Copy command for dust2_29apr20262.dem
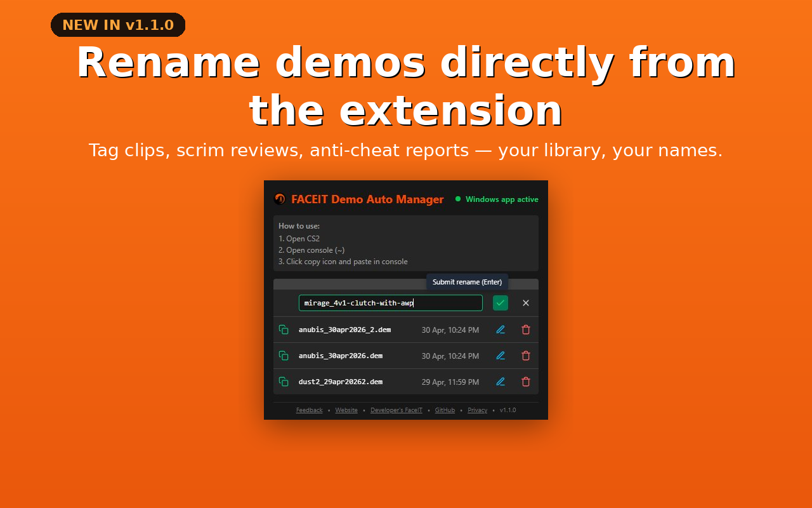The width and height of the screenshot is (812, 508). pyautogui.click(x=284, y=382)
